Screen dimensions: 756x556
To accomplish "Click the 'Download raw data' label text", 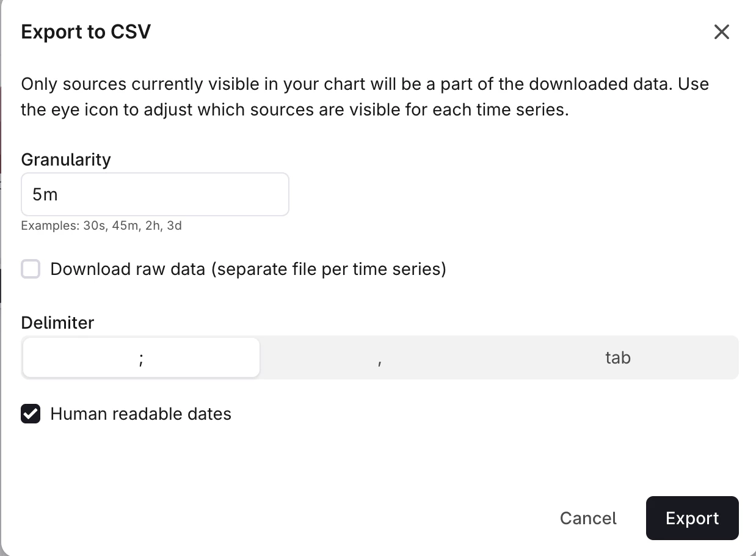I will pyautogui.click(x=248, y=269).
